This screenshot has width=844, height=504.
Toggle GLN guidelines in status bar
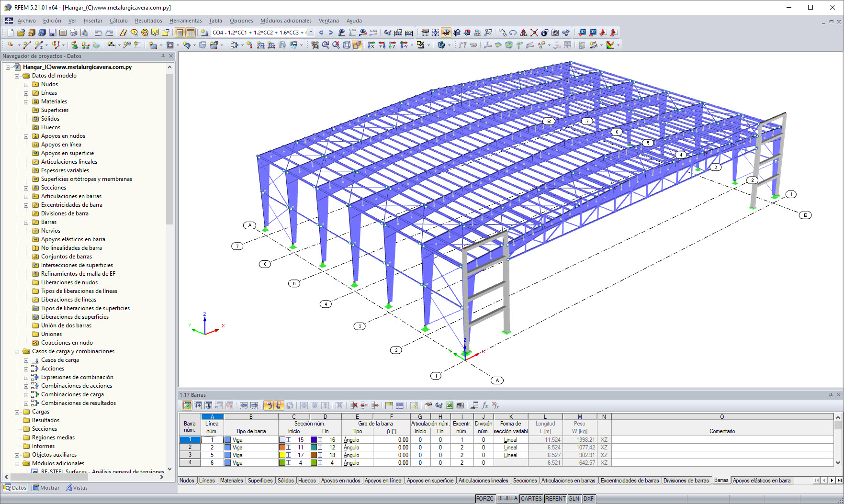[574, 499]
